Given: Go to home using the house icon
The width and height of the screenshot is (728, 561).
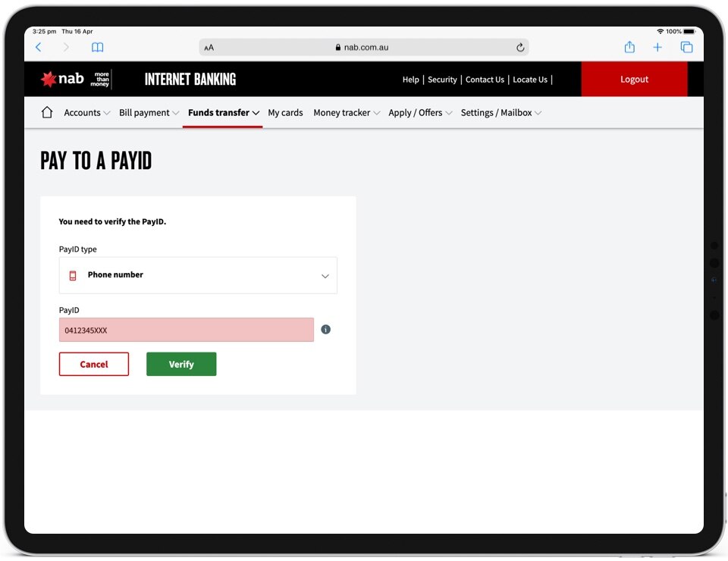Looking at the screenshot, I should click(x=47, y=112).
